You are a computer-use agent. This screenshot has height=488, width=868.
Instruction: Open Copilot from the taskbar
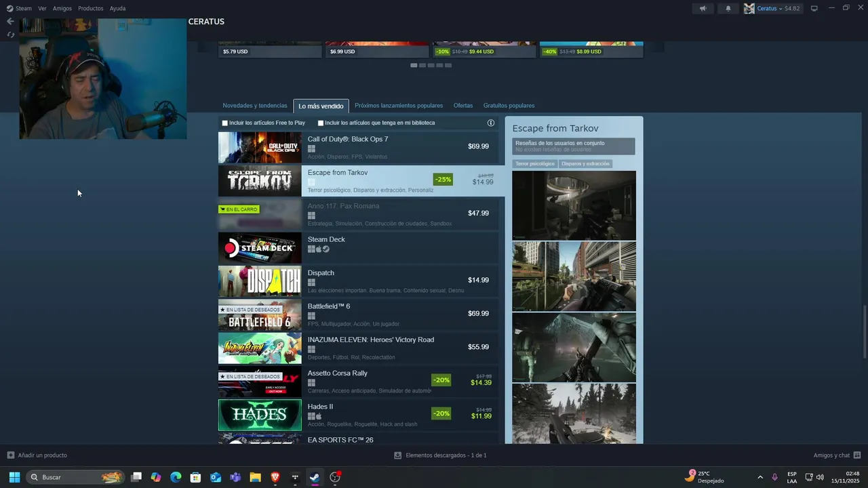point(156,477)
